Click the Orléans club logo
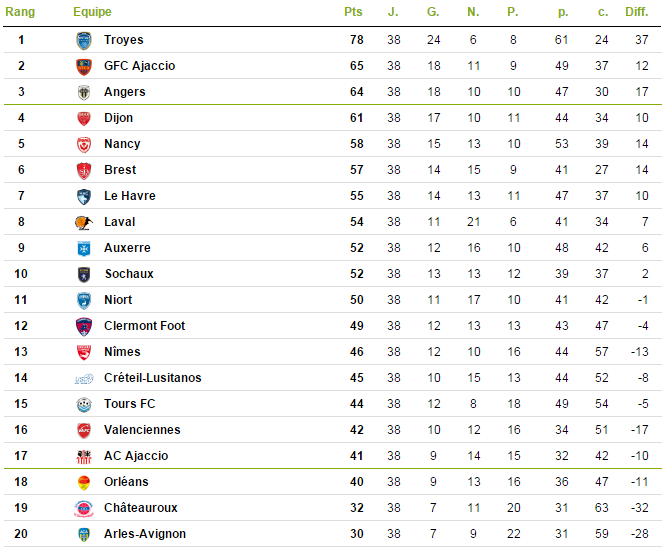The width and height of the screenshot is (663, 551). point(84,482)
